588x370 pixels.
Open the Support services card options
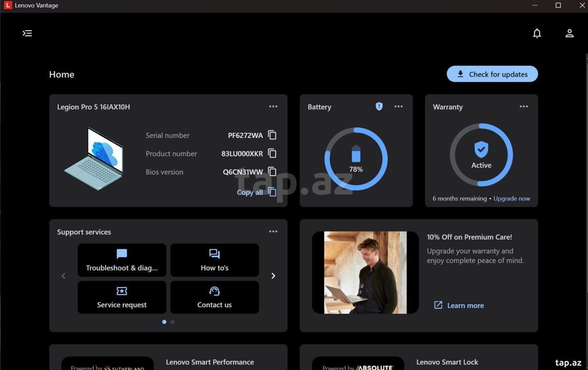coord(273,232)
